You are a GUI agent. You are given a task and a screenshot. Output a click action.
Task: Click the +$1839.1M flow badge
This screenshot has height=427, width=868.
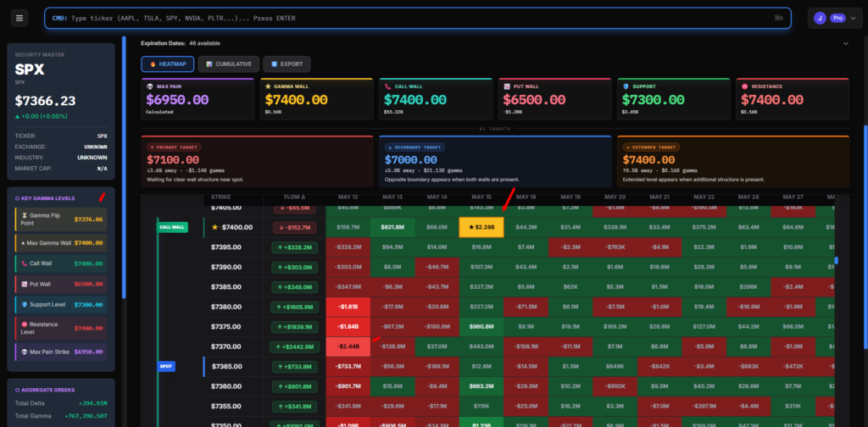click(x=294, y=327)
